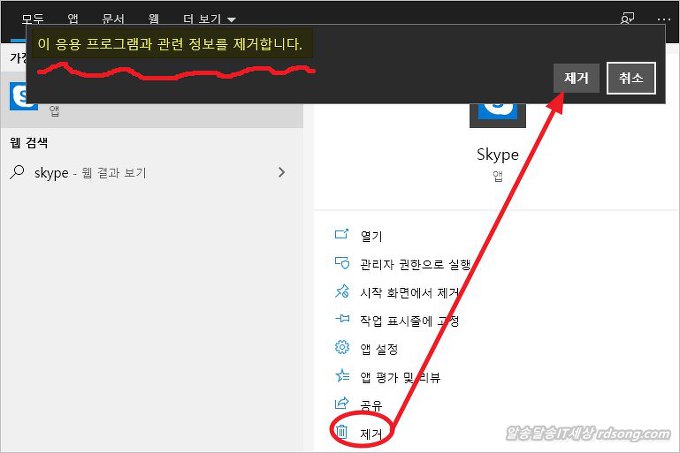Click the administrator shield icon
This screenshot has width=680, height=453.
342,263
